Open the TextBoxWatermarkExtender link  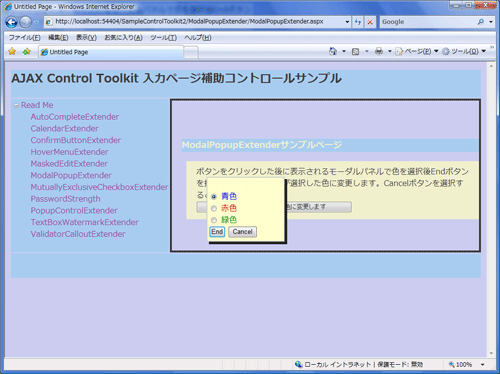click(84, 222)
